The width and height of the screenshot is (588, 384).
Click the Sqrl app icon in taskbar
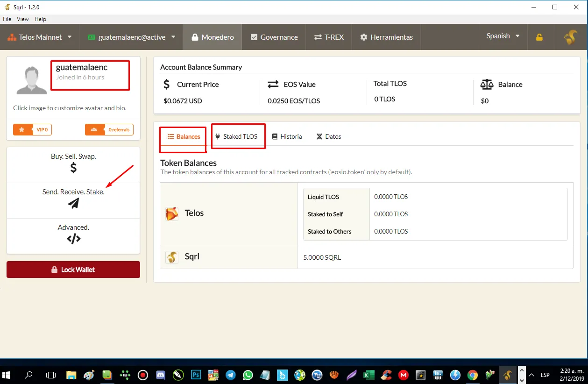pyautogui.click(x=508, y=375)
